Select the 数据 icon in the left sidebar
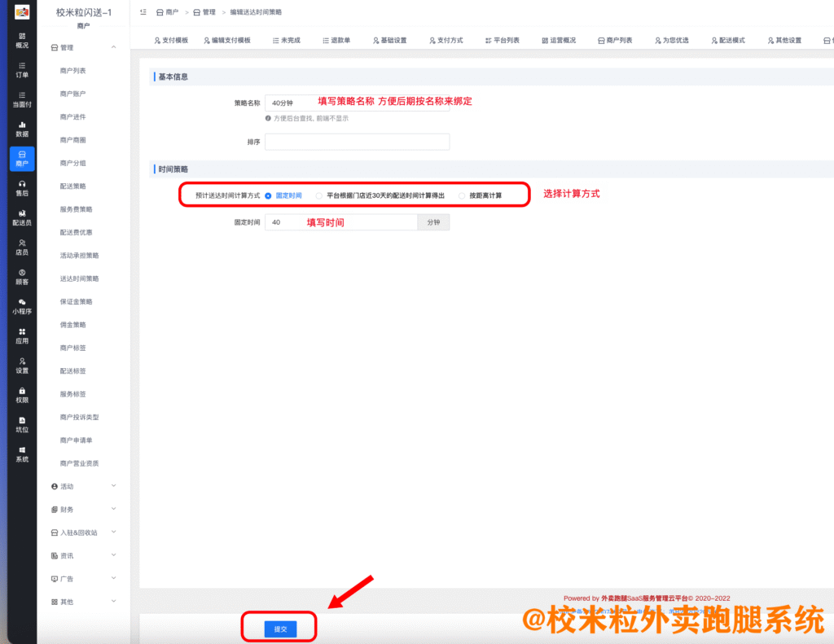Viewport: 834px width, 644px height. [21, 129]
